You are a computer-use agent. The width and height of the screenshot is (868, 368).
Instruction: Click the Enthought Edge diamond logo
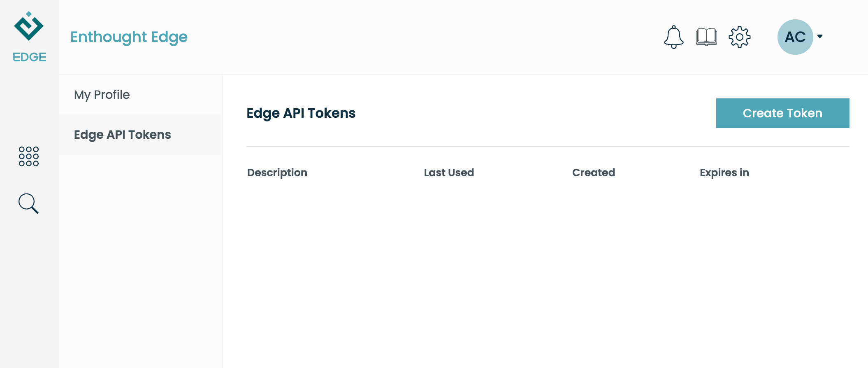[x=29, y=26]
